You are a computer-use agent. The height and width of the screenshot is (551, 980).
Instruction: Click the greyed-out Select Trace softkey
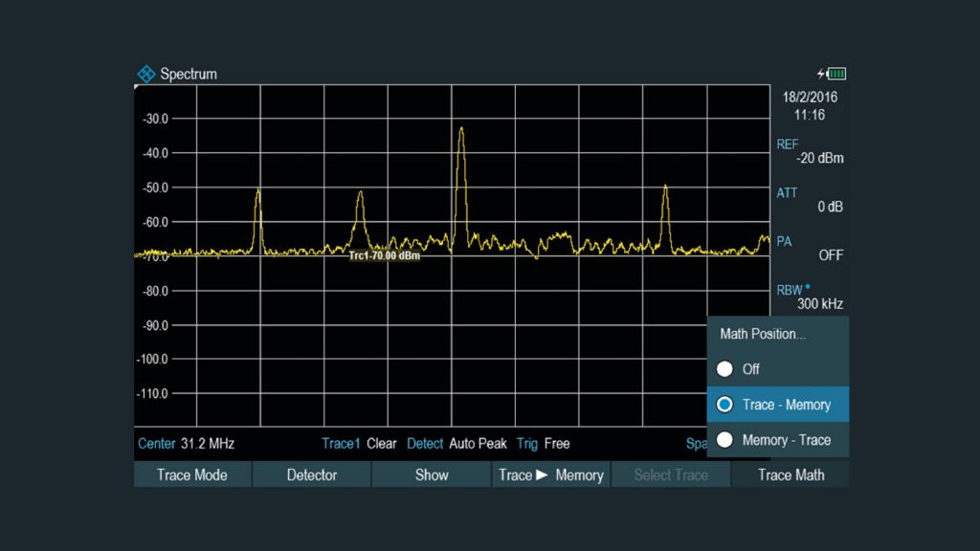(x=671, y=474)
